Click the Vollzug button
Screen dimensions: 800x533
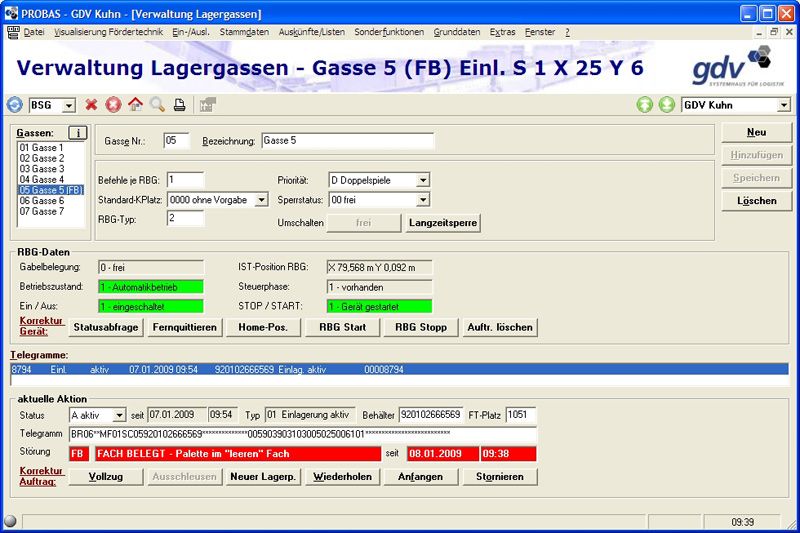tap(106, 477)
